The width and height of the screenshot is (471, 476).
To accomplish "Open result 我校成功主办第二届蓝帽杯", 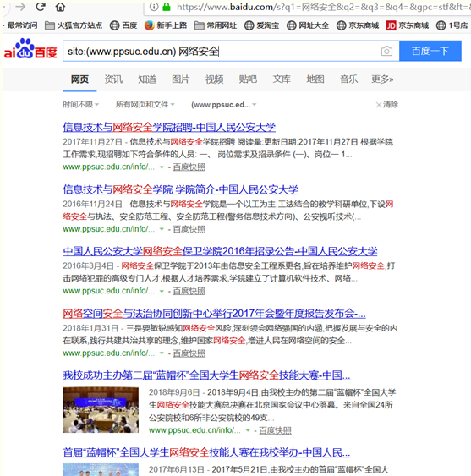I will point(206,375).
